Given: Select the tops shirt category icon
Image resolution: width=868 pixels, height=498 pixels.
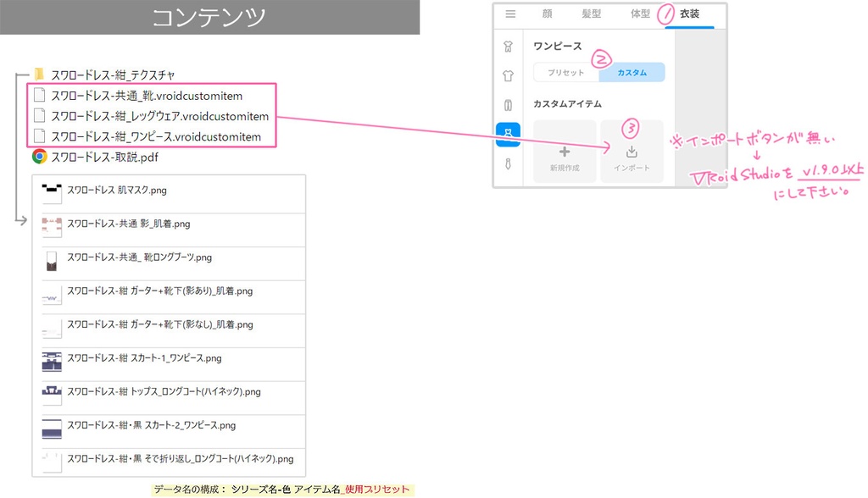Looking at the screenshot, I should [x=509, y=75].
